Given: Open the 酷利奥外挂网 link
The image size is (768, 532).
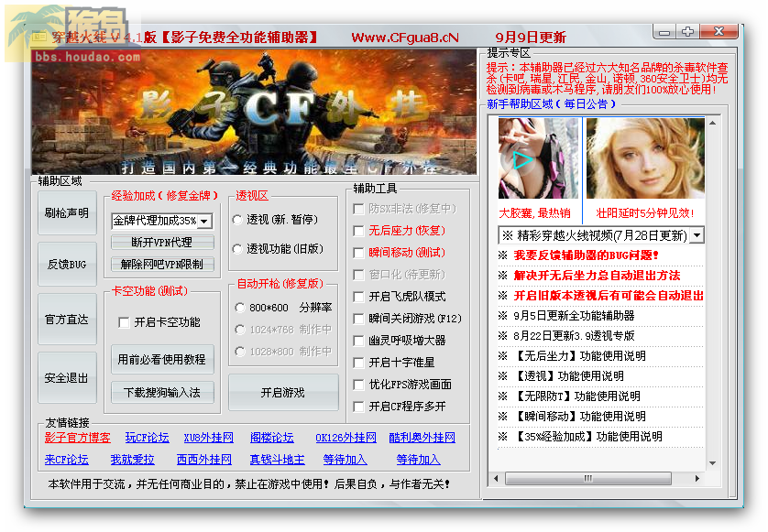Looking at the screenshot, I should 422,438.
